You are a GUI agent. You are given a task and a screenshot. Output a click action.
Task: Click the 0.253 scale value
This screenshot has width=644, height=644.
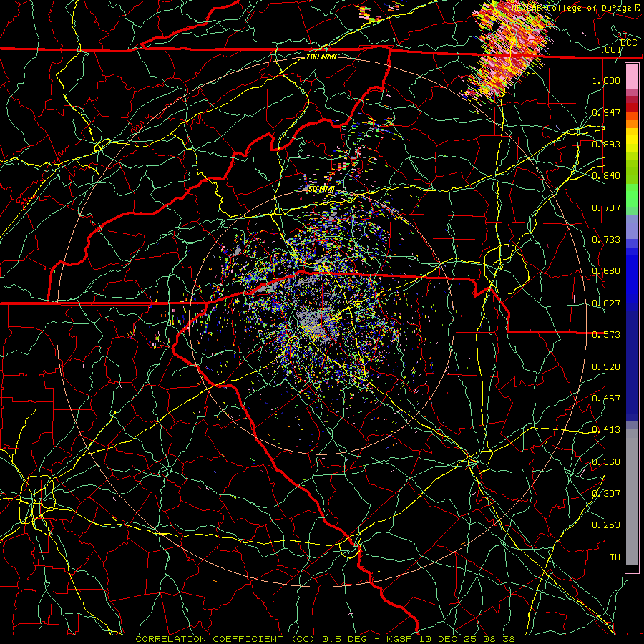606,525
